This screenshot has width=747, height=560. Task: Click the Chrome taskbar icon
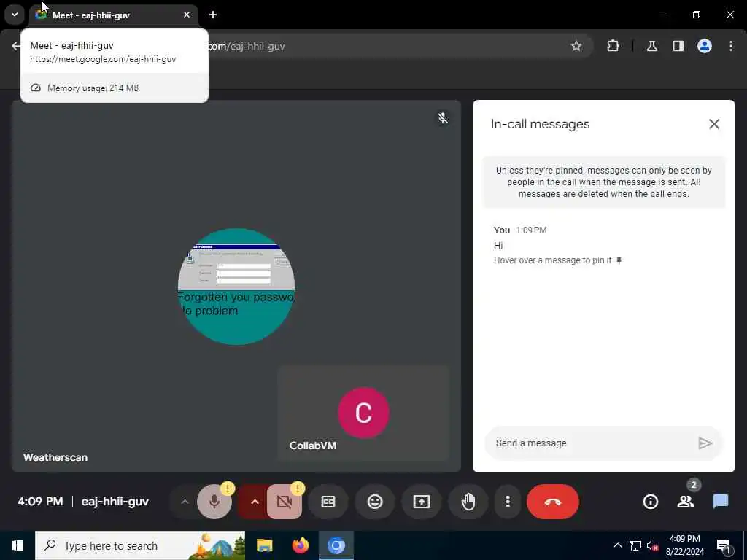336,545
